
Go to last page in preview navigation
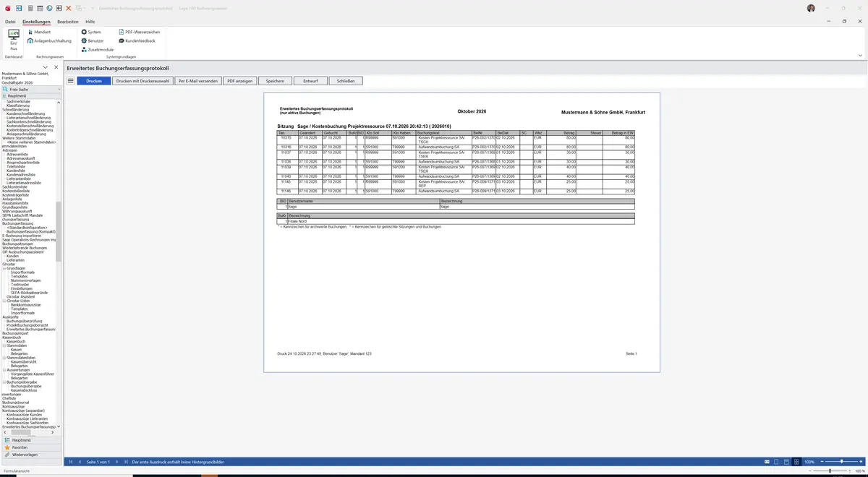click(x=126, y=462)
